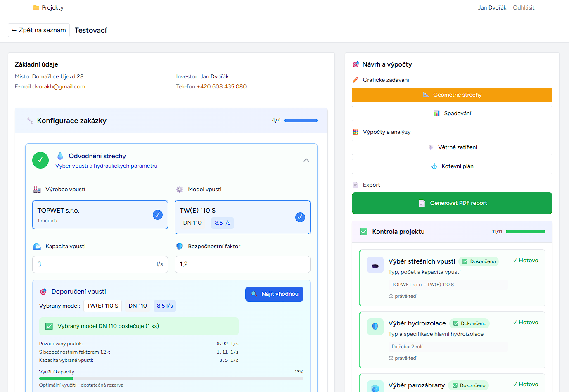Click the '0.92 l/s' Požadovaný průtok value
Viewport: 569px width, 392px height.
pos(228,344)
